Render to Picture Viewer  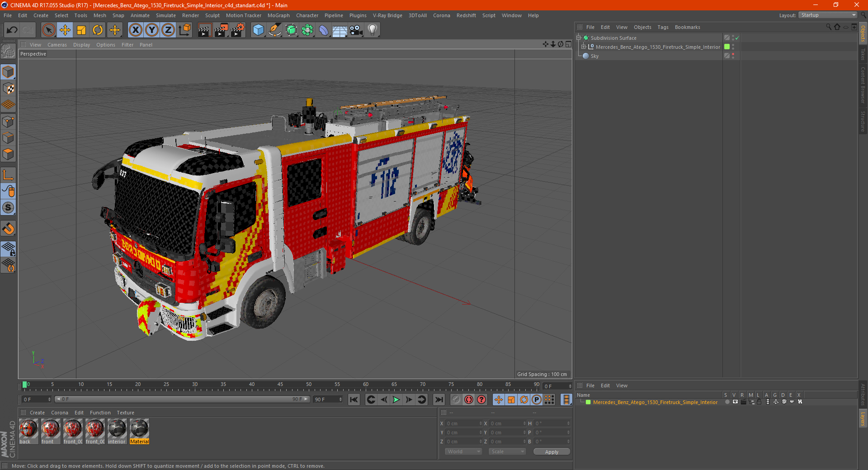tap(221, 30)
